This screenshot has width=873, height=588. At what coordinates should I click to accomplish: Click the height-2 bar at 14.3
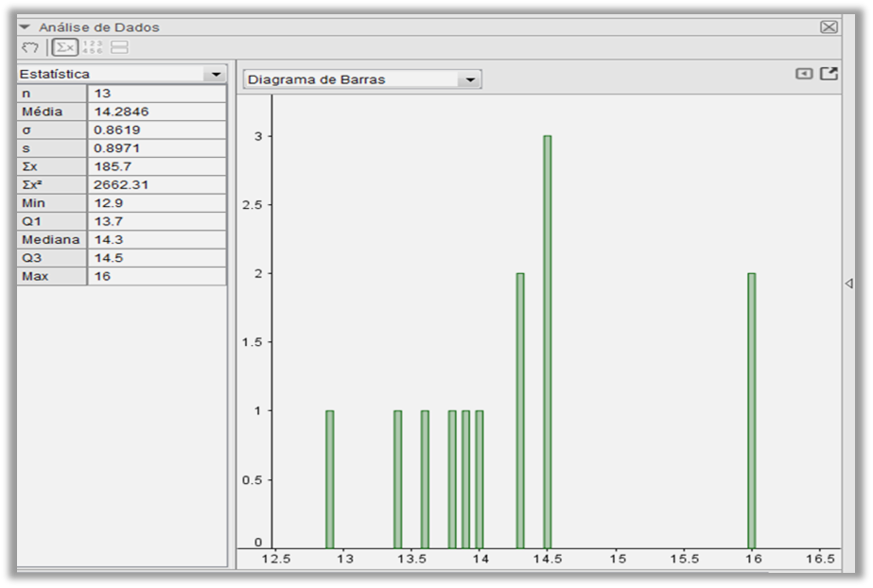coord(519,410)
